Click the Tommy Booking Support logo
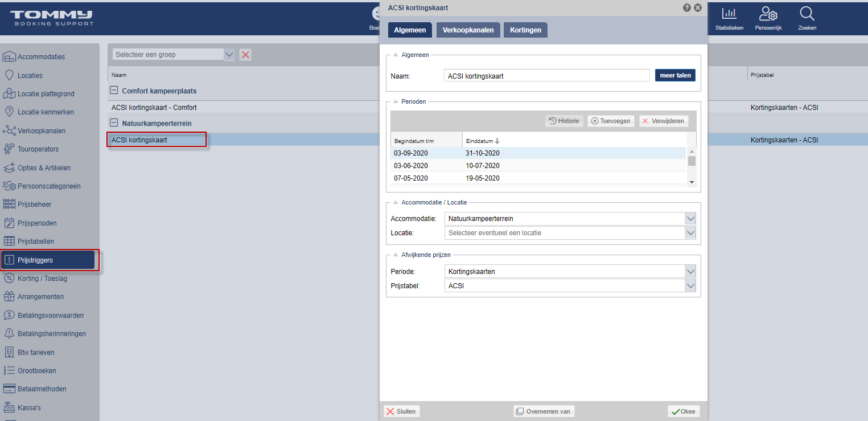 click(51, 18)
